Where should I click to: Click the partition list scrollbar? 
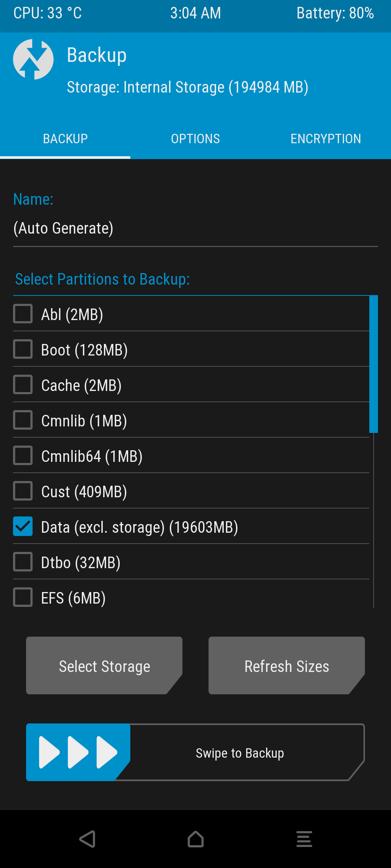[374, 364]
